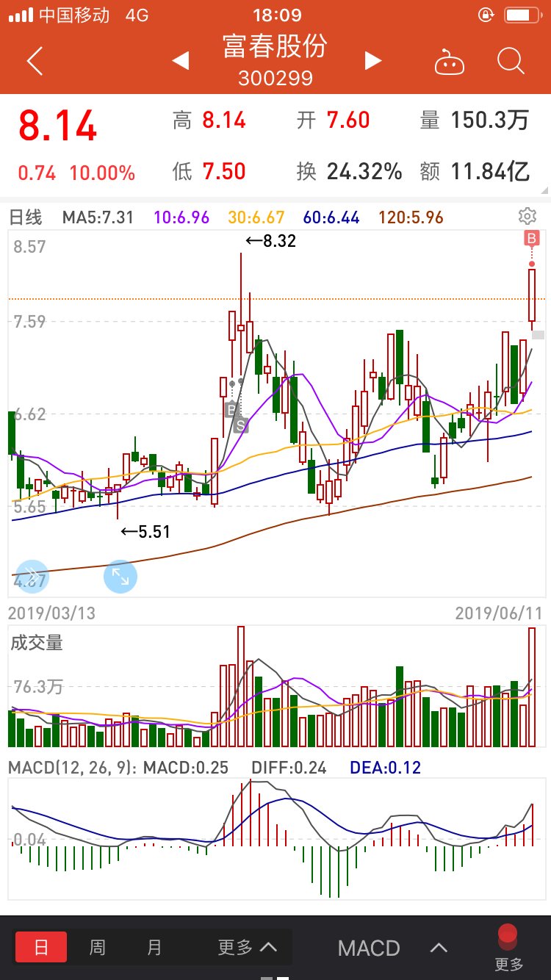
Task: Tap the amount value 11.84亿
Action: [490, 172]
